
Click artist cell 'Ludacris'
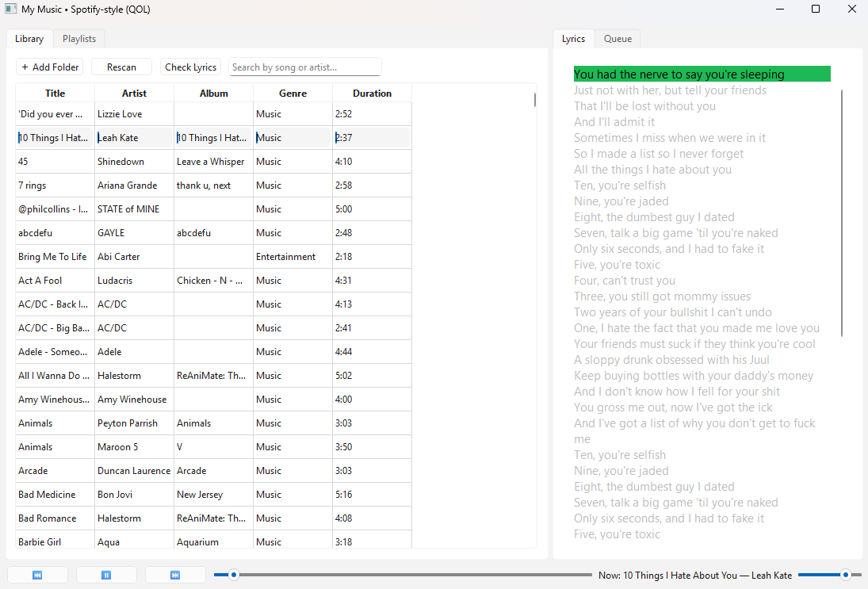[x=134, y=281]
